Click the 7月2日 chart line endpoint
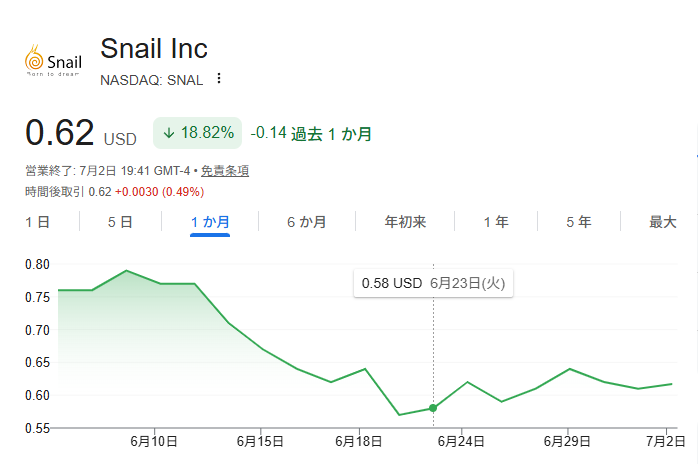Viewport: 698px width, 464px height. (671, 384)
